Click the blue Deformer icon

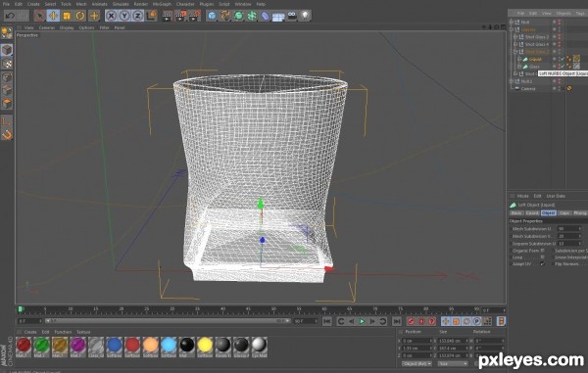click(x=266, y=16)
